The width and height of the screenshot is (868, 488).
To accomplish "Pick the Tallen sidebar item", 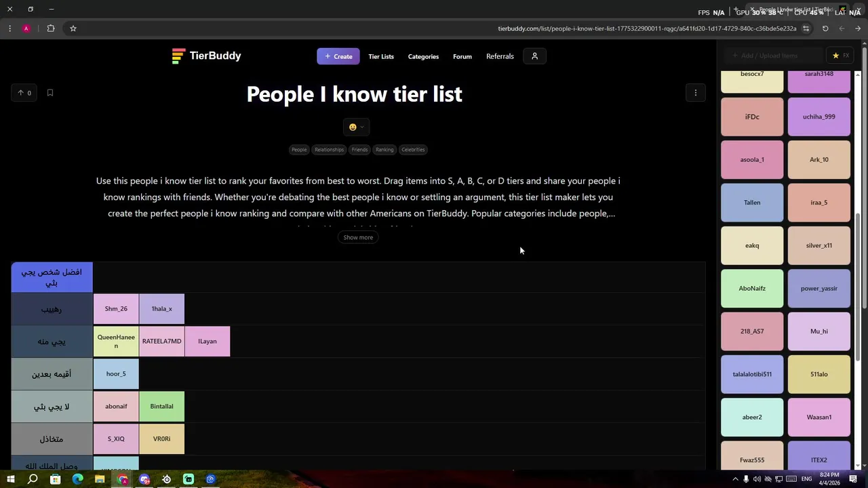I will click(752, 203).
